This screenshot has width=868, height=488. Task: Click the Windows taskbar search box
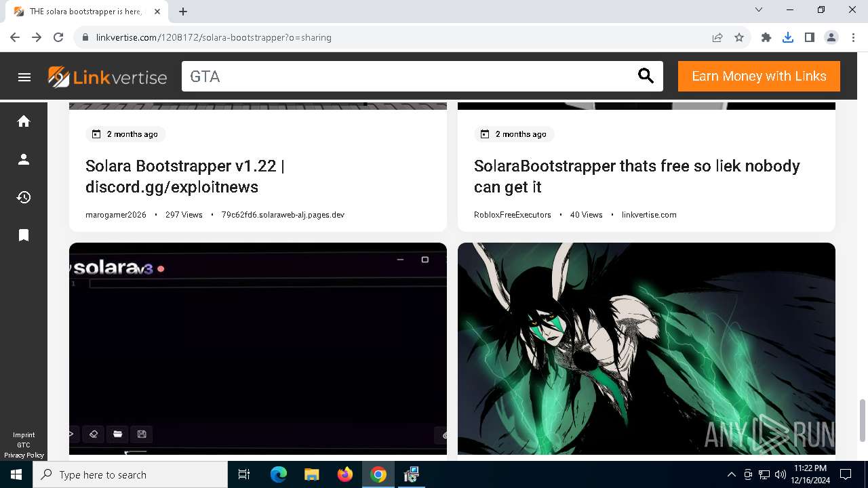(130, 474)
